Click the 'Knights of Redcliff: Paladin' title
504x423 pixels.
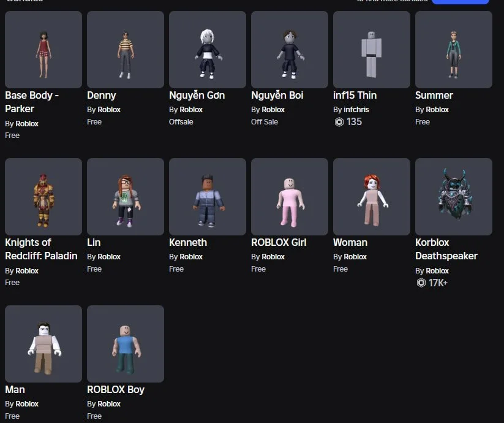[41, 249]
